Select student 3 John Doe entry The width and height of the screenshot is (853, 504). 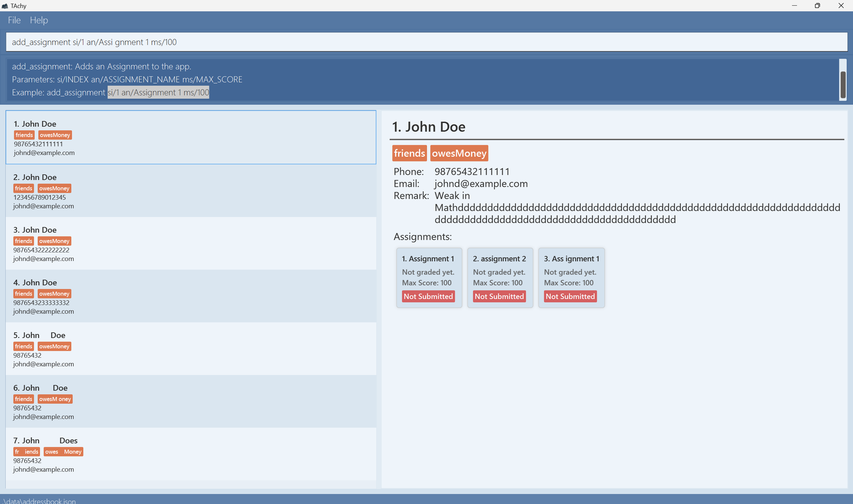click(x=190, y=244)
